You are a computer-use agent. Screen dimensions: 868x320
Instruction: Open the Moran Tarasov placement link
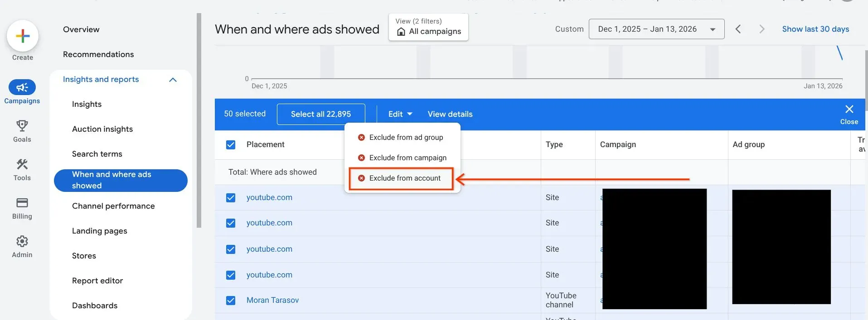(x=272, y=300)
